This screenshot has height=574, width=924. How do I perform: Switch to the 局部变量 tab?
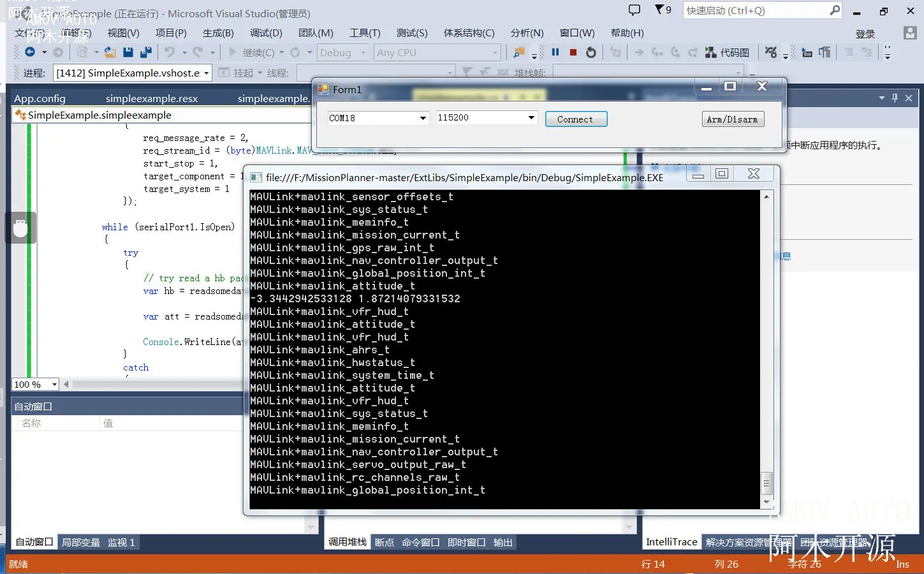click(x=81, y=542)
